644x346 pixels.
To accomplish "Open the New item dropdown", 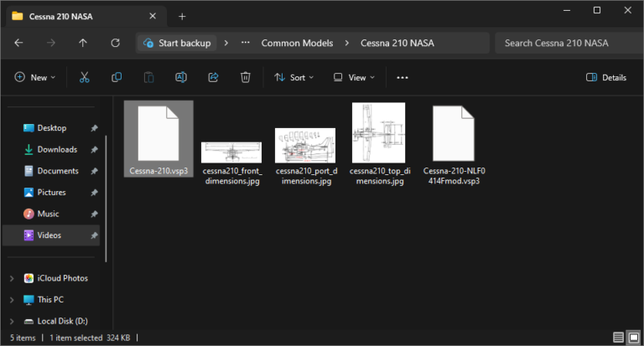I will click(x=34, y=77).
